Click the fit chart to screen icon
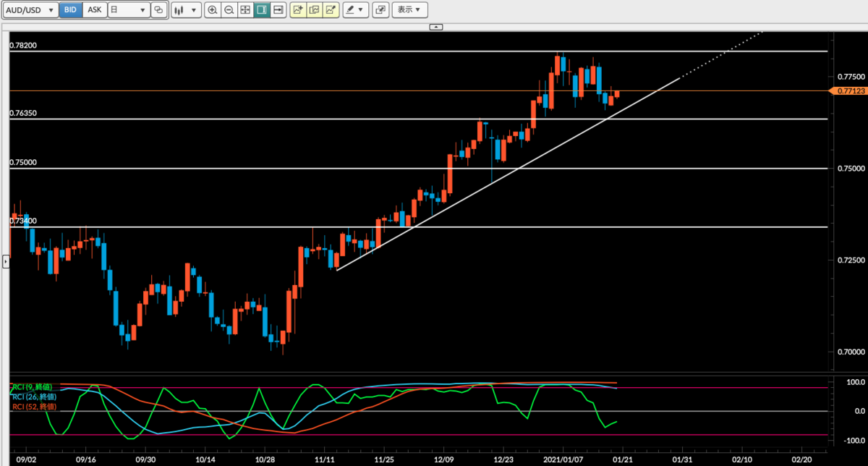 (x=245, y=10)
